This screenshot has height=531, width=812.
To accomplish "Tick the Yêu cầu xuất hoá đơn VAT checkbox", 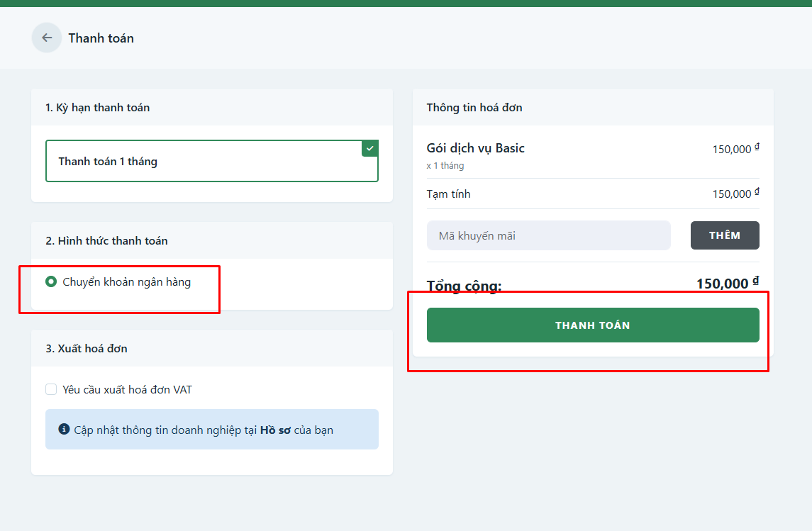I will tap(51, 389).
